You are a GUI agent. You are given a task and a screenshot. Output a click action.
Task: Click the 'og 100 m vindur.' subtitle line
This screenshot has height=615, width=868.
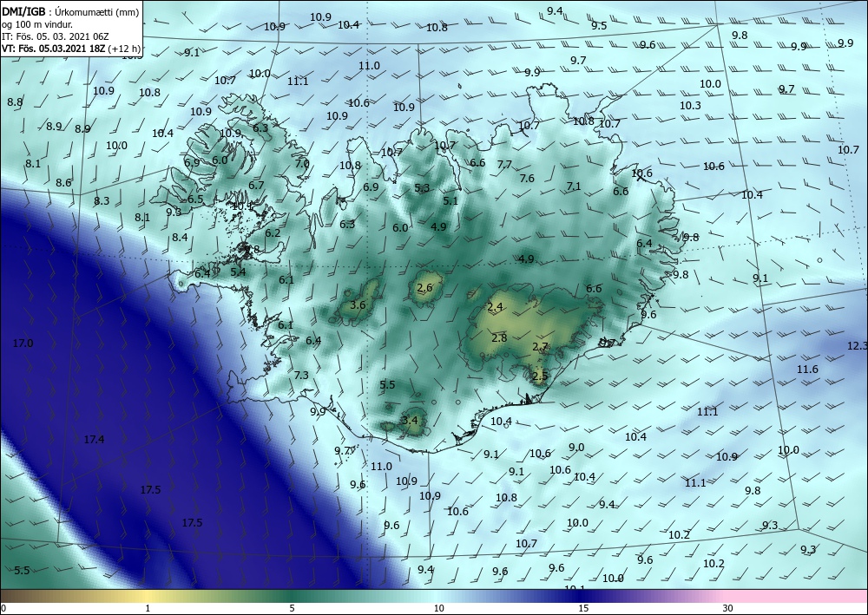(37, 23)
